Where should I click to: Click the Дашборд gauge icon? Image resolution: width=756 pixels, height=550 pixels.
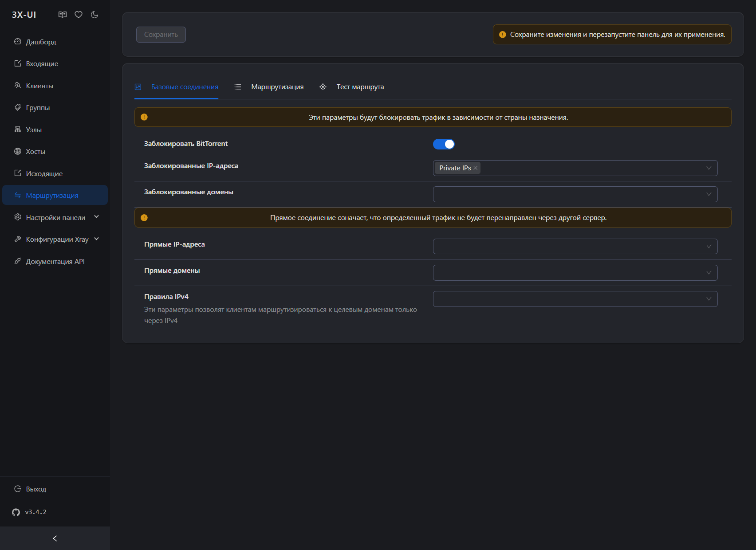pyautogui.click(x=18, y=42)
